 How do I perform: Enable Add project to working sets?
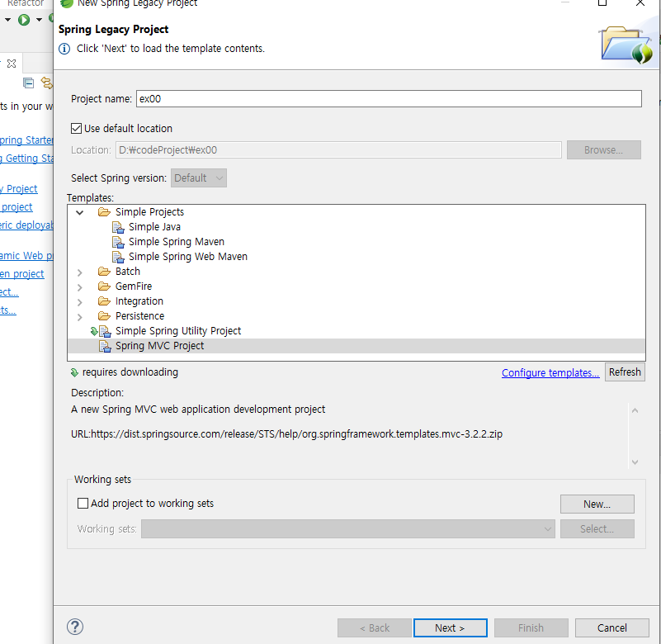click(83, 503)
